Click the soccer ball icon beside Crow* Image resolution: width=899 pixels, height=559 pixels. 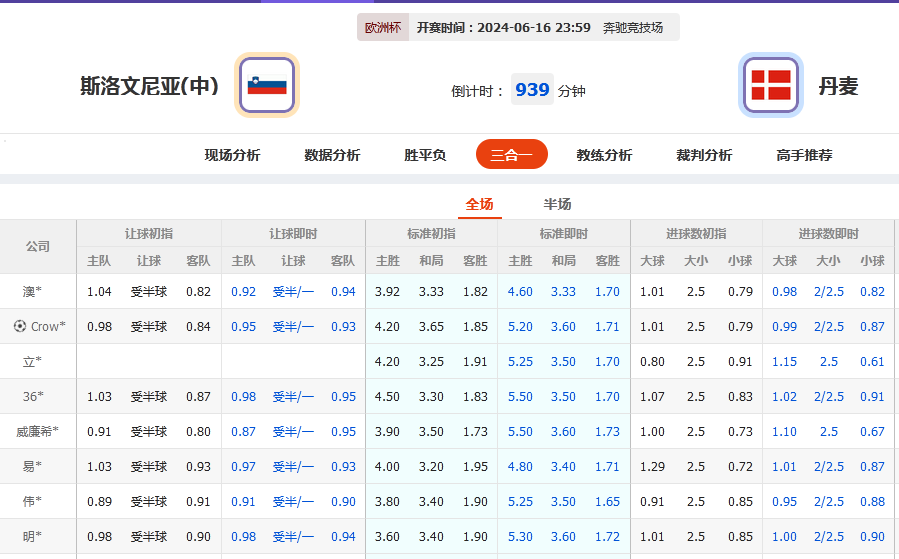point(20,326)
